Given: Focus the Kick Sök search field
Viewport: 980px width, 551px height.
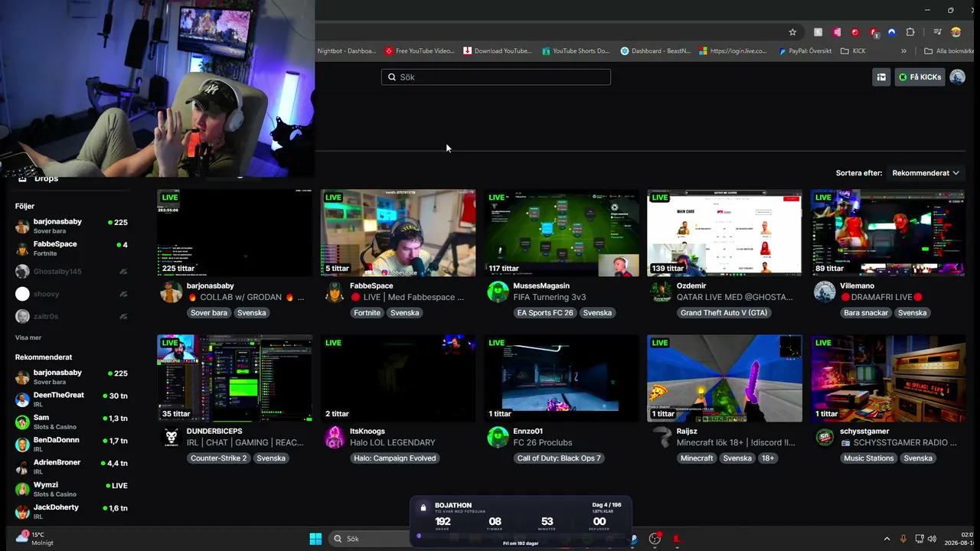Looking at the screenshot, I should click(x=496, y=77).
